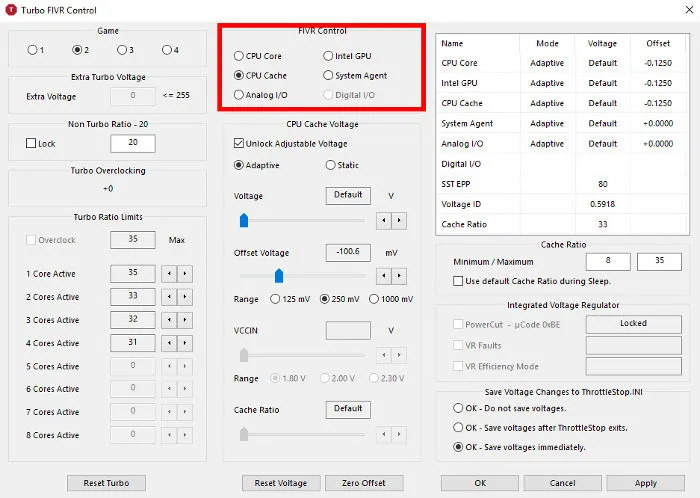The width and height of the screenshot is (700, 498).
Task: Close the Turbo FIVR Control window
Action: 689,9
